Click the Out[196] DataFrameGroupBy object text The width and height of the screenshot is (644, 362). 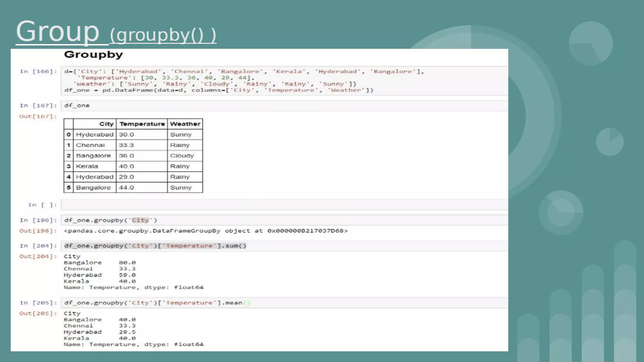click(x=206, y=231)
